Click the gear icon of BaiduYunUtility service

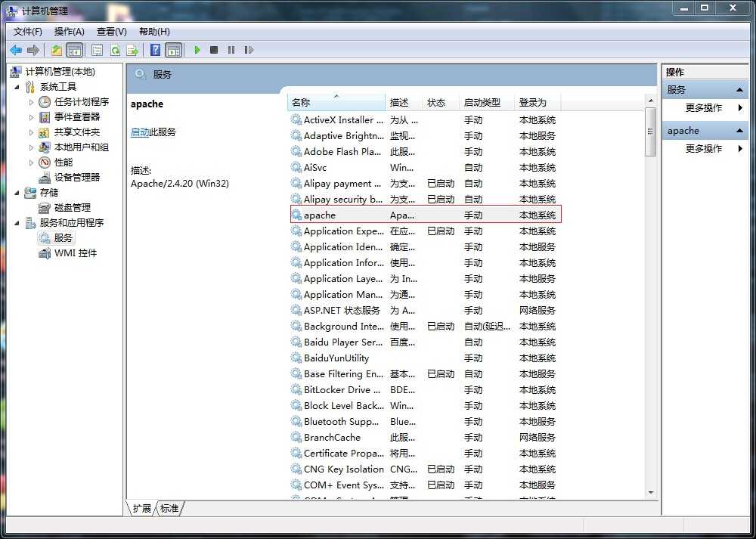(296, 358)
